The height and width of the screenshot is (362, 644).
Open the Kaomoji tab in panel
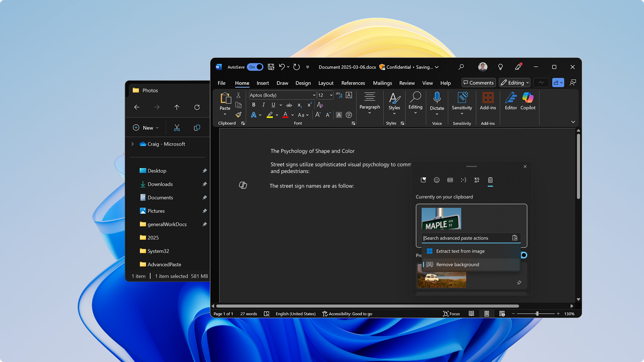pyautogui.click(x=464, y=180)
